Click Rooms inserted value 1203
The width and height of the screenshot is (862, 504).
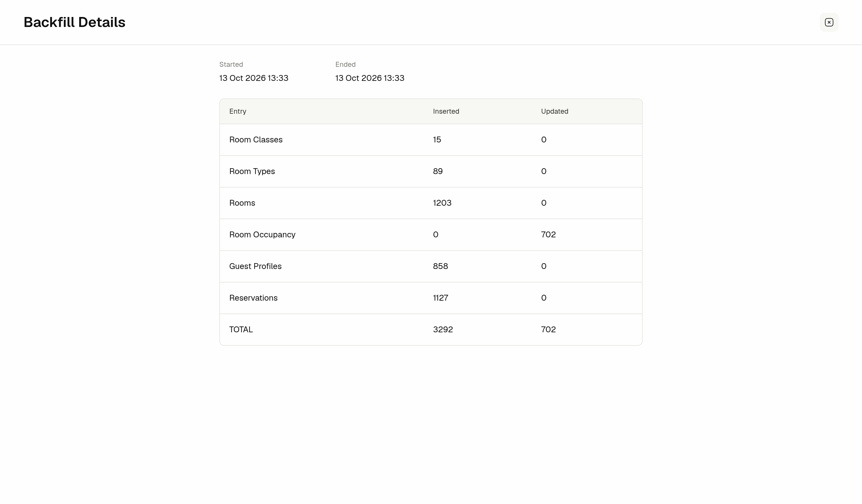click(x=442, y=203)
